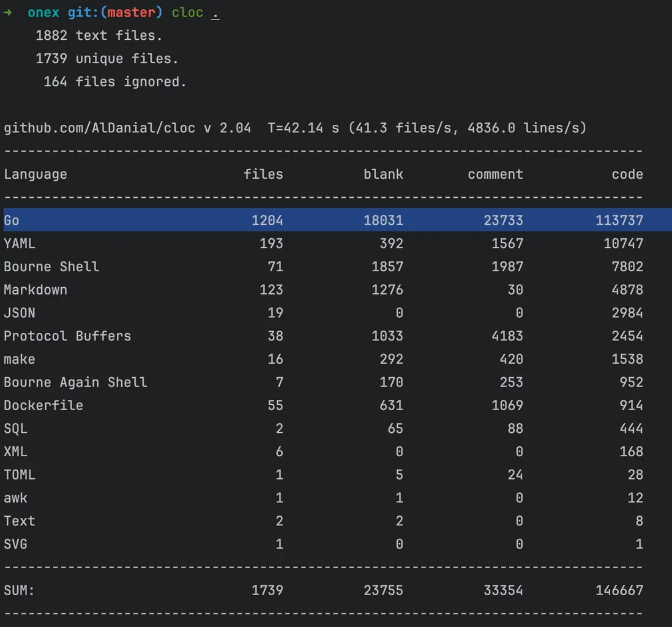Viewport: 672px width, 627px height.
Task: Click the 'SUM:' total label
Action: coord(20,590)
